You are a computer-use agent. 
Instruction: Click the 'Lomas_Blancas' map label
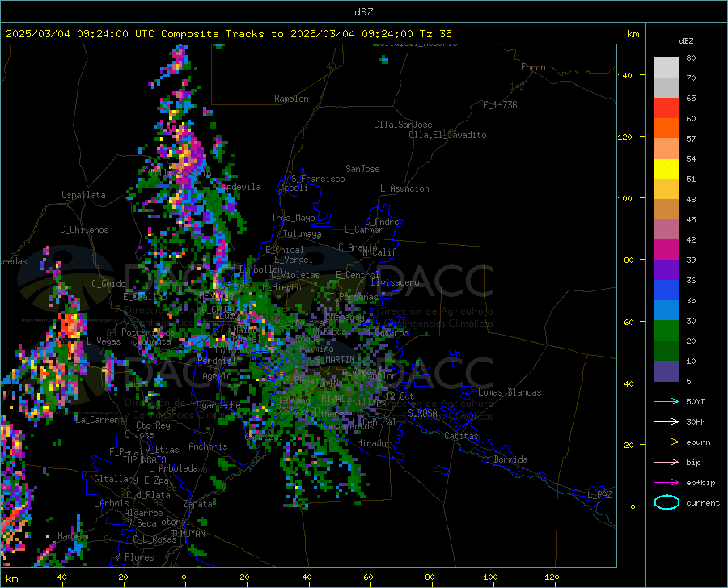510,392
